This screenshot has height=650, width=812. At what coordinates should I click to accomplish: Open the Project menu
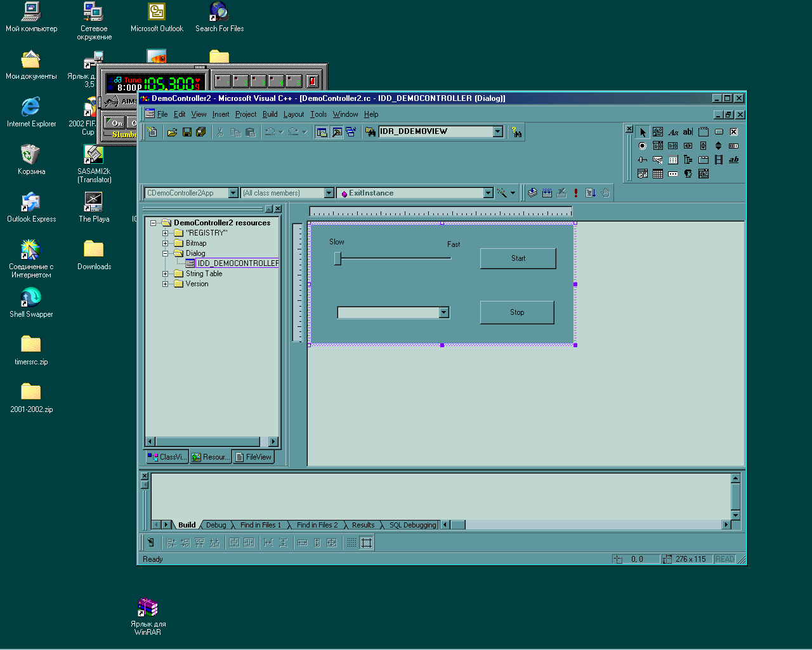(246, 114)
